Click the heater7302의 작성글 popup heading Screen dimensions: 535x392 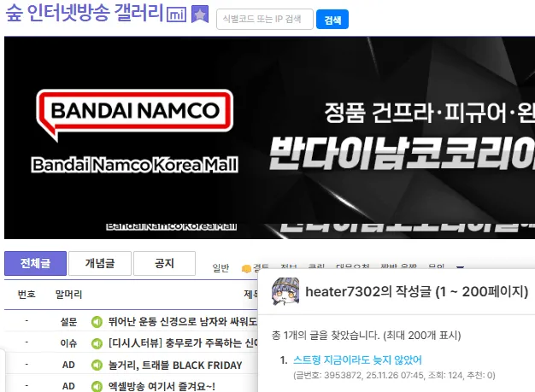coord(416,292)
